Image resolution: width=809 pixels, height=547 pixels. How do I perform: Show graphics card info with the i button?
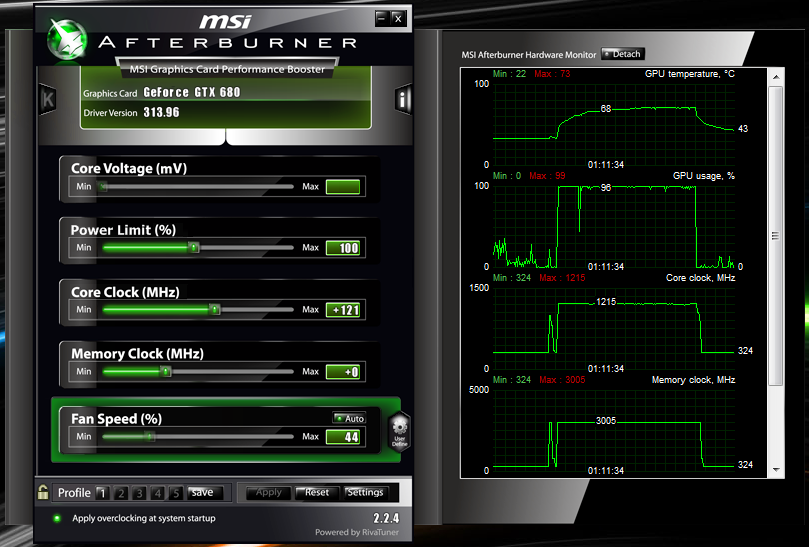pos(402,98)
